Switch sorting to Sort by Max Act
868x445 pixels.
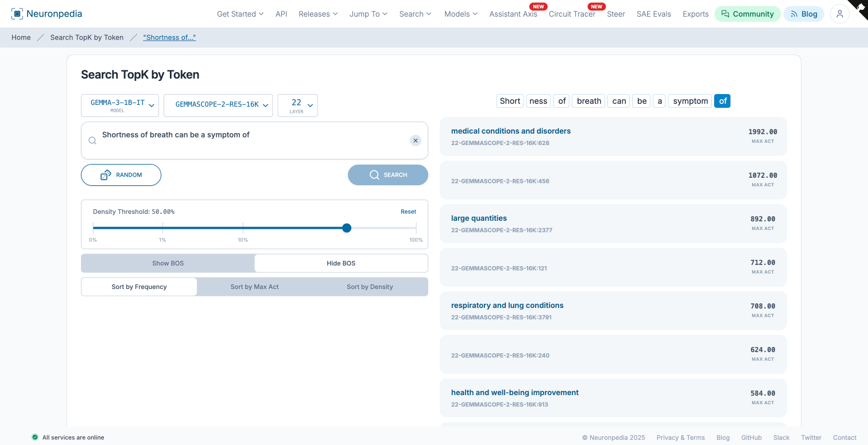point(254,287)
